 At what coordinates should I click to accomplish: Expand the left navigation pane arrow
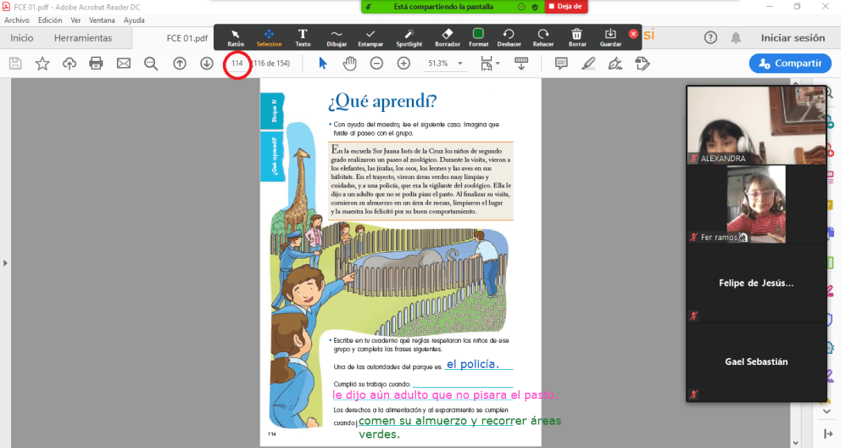[5, 263]
